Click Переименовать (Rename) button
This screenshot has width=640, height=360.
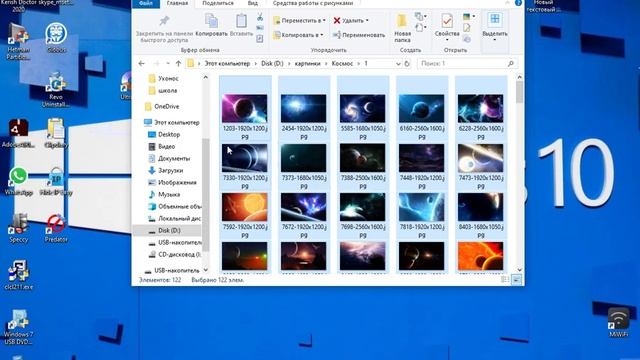tap(359, 35)
